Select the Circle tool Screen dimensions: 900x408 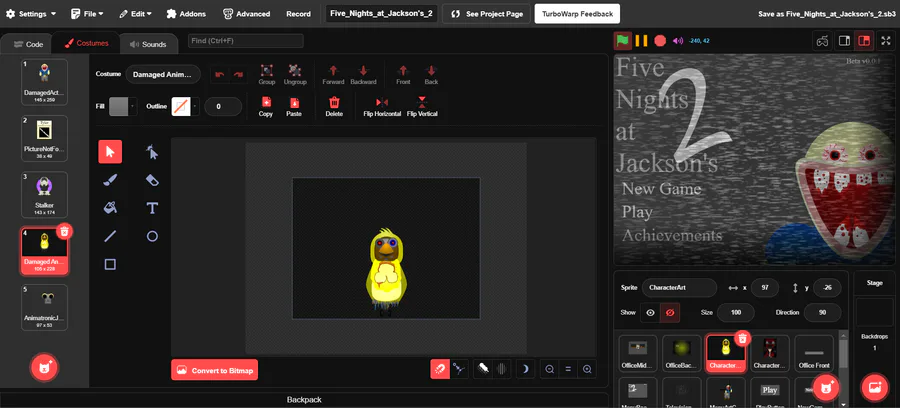tap(152, 236)
